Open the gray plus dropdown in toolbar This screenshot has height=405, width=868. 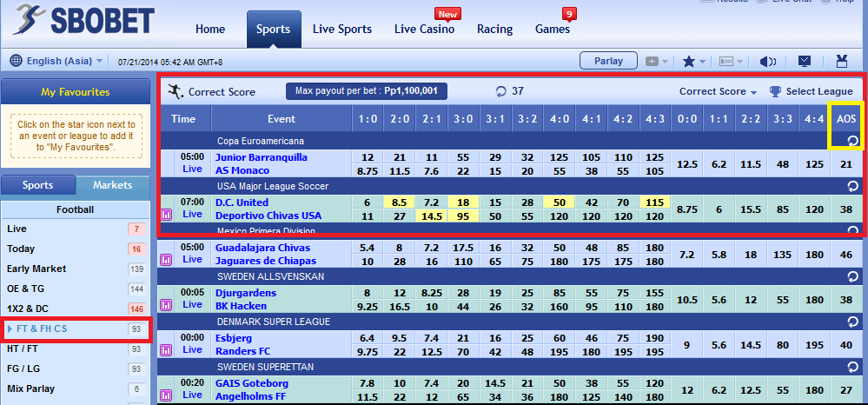click(x=657, y=62)
